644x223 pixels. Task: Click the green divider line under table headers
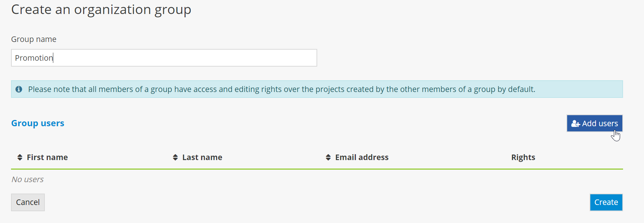pyautogui.click(x=317, y=169)
